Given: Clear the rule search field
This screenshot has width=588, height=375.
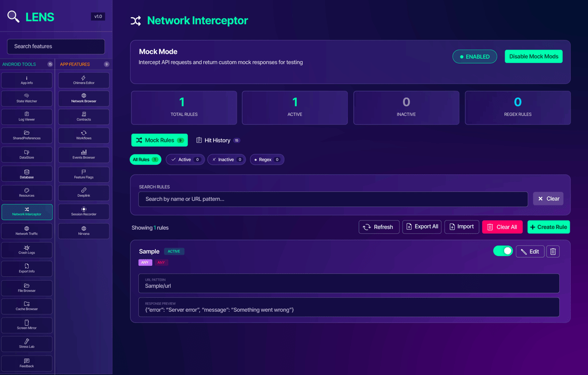Looking at the screenshot, I should (548, 199).
